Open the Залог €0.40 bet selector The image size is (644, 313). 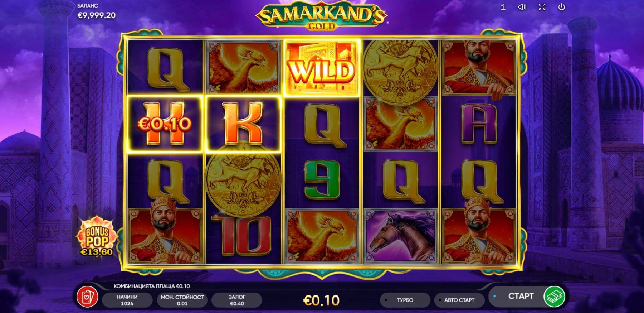237,300
